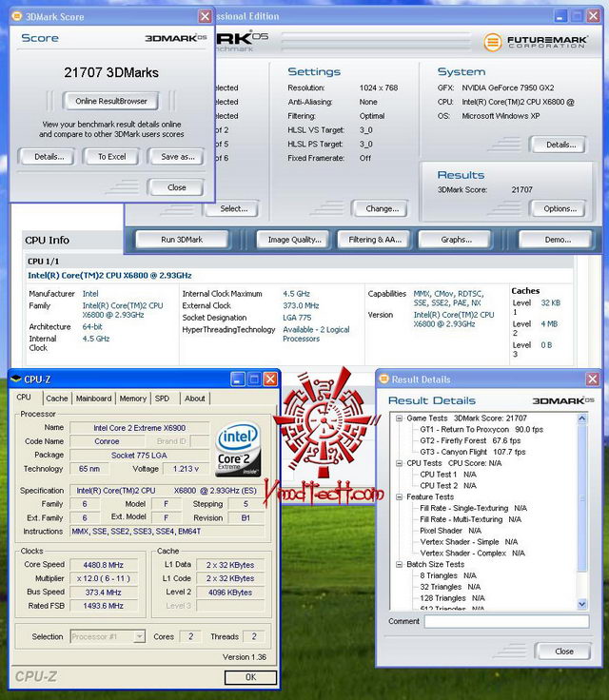The image size is (609, 700).
Task: Click into the Comment input field
Action: 506,621
